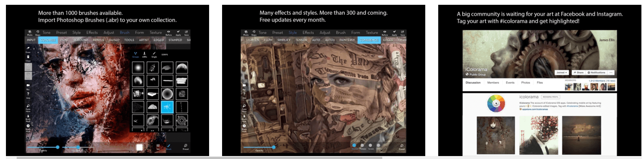Screen dimensions: 644x159
Task: Tap the white color swatch in first screenshot
Action: pos(139,148)
